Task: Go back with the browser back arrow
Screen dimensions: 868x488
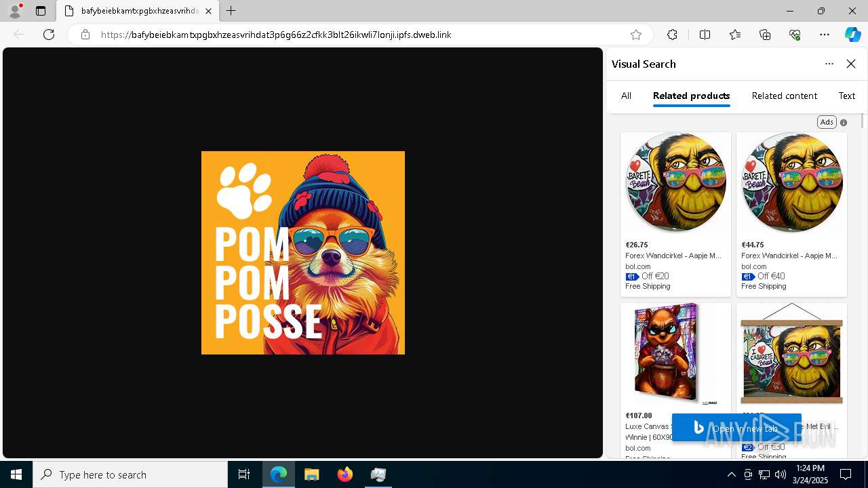Action: click(x=19, y=35)
